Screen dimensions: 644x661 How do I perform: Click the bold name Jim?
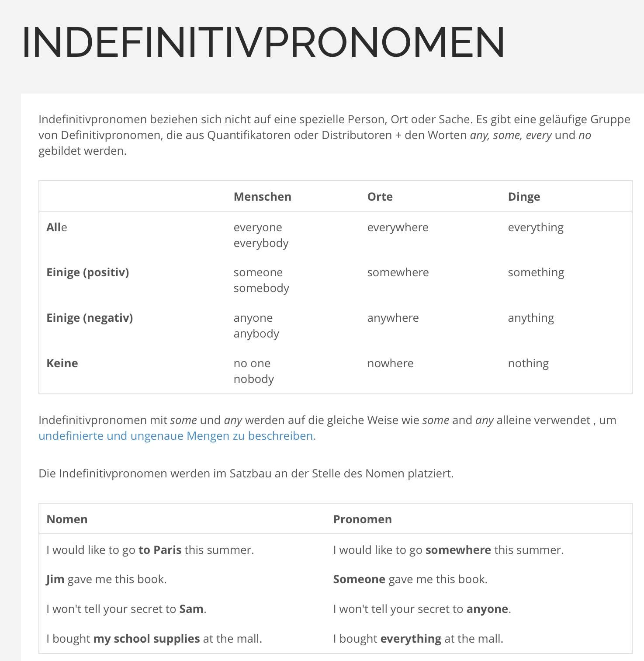[x=55, y=580]
